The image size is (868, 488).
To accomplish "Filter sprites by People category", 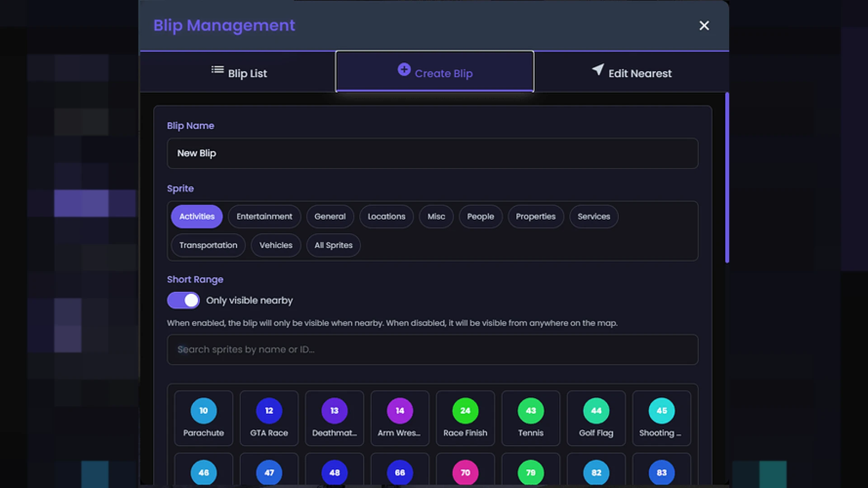I will coord(481,216).
